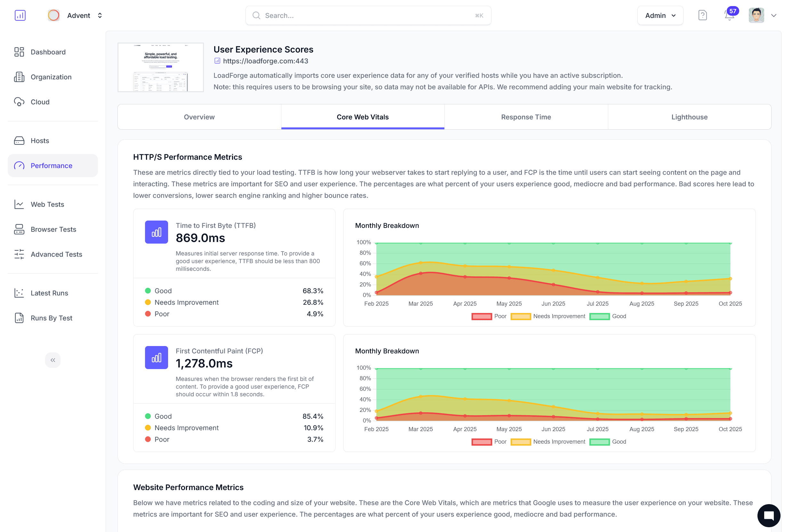Collapse the sidebar with the double-chevron button
The height and width of the screenshot is (532, 785).
(x=53, y=360)
